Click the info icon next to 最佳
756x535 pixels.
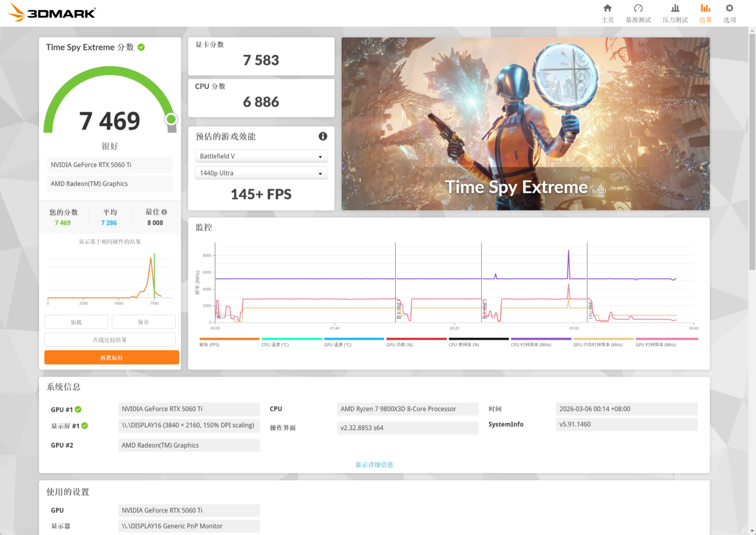pyautogui.click(x=164, y=212)
